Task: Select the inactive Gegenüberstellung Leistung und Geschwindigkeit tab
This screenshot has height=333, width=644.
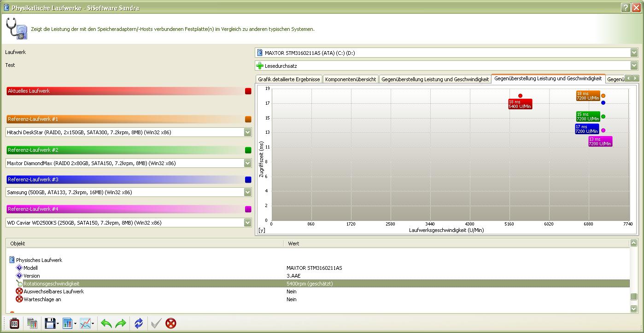Action: [x=435, y=79]
